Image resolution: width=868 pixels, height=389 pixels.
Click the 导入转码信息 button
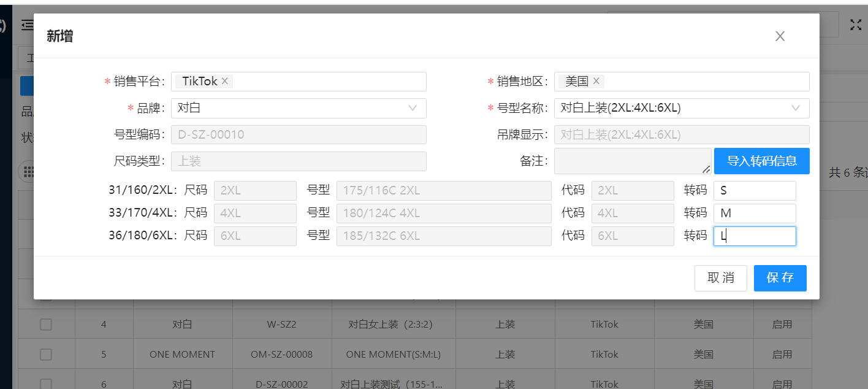(761, 161)
